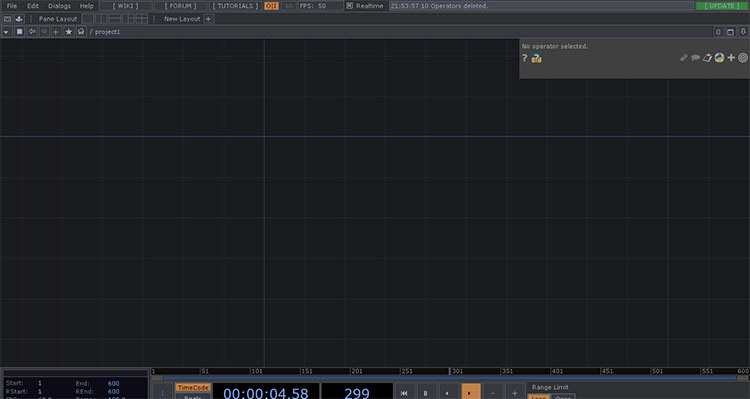The width and height of the screenshot is (750, 399).
Task: Click the first icon left of Pane Layout
Action: [x=7, y=19]
